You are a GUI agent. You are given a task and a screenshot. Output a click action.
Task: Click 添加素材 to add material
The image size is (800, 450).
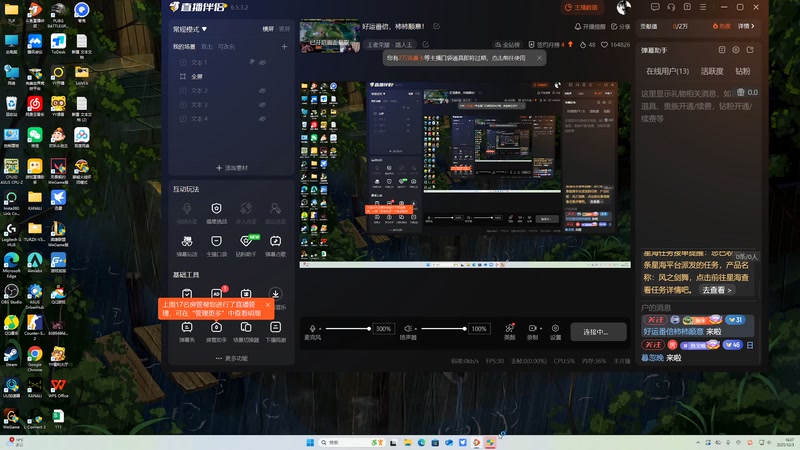click(x=232, y=168)
